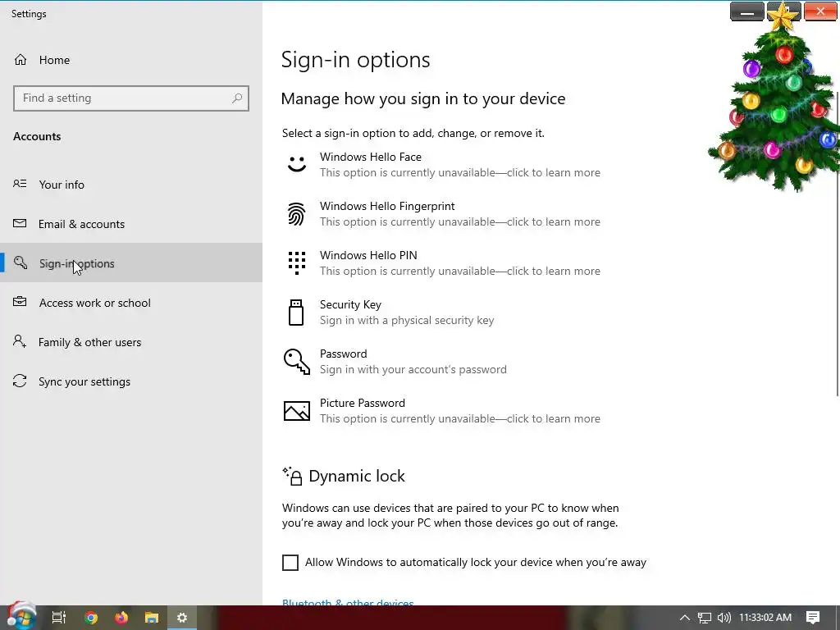Click the Access work or school briefcase icon

click(x=20, y=302)
